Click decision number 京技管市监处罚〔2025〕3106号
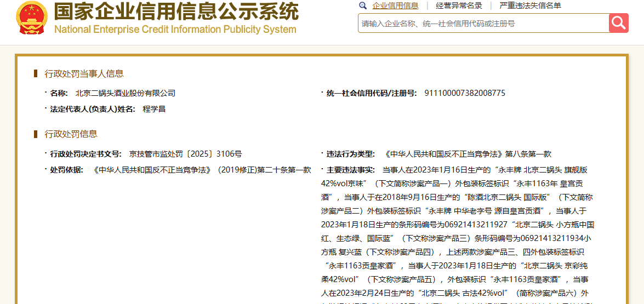 [185, 154]
